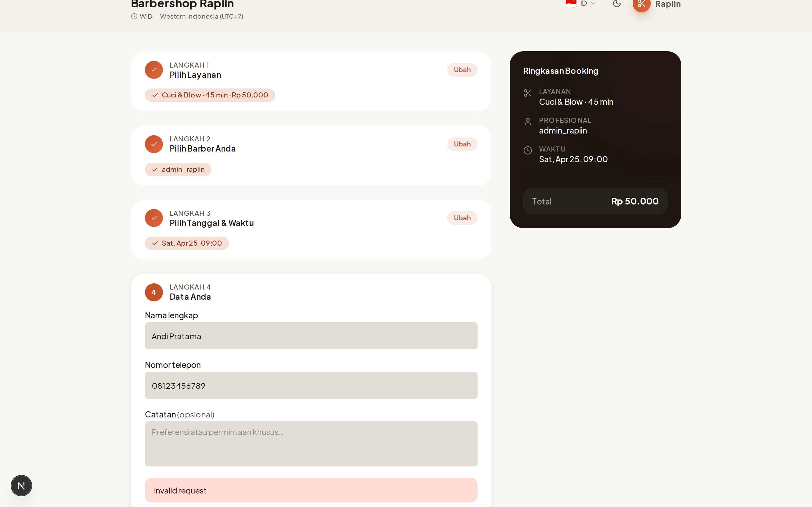Image resolution: width=812 pixels, height=507 pixels.
Task: Focus the Nama lengkap input field
Action: pyautogui.click(x=311, y=336)
